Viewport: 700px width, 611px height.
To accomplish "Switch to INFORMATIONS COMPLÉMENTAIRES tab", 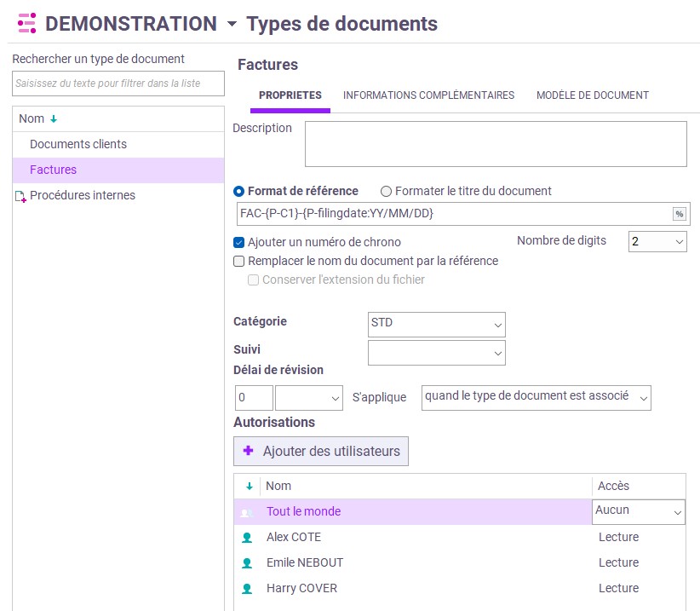I will (x=428, y=95).
